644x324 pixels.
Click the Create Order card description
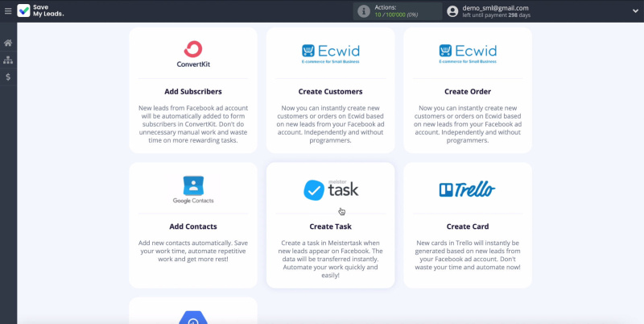[468, 124]
